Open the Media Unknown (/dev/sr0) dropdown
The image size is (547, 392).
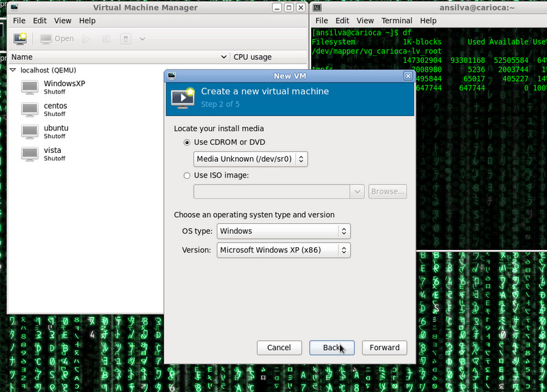pos(250,159)
